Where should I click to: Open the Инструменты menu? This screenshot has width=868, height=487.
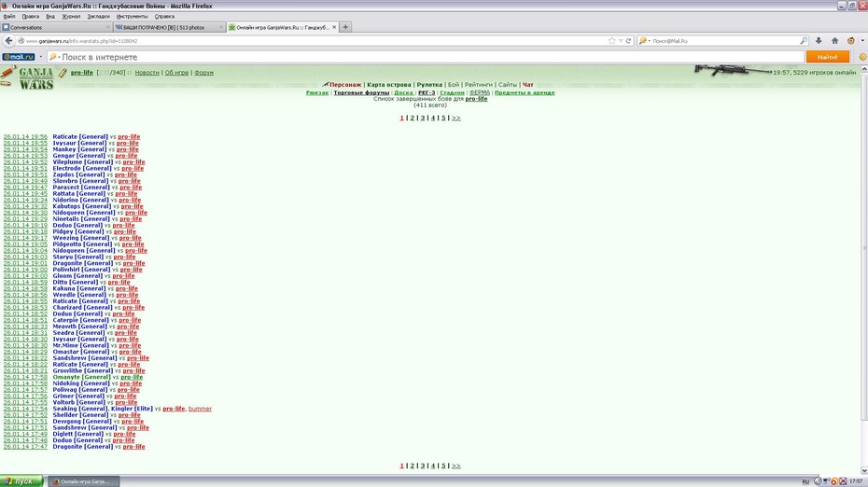click(x=132, y=17)
